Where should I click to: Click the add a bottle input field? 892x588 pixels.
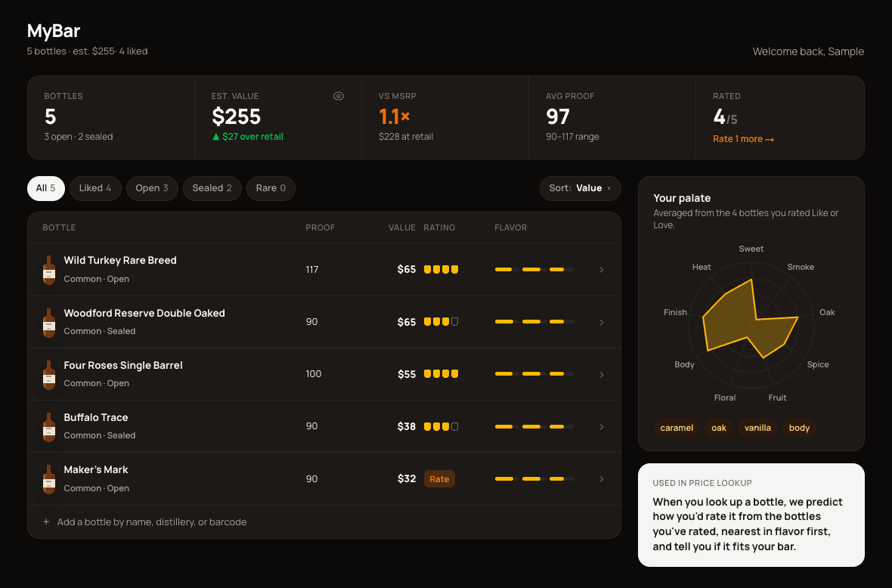pos(324,521)
